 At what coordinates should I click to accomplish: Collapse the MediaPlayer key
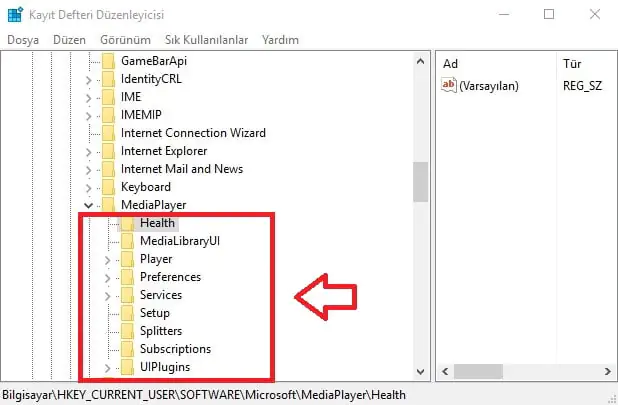(89, 205)
